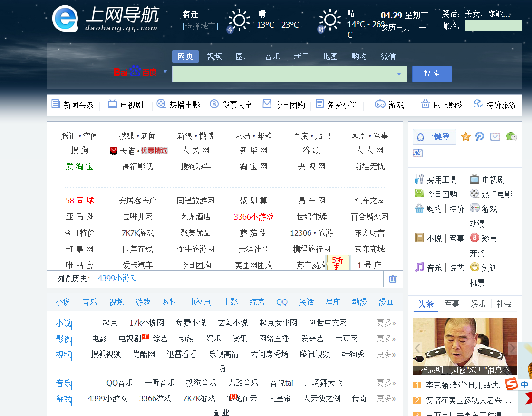
Task: Switch to the 娱乐 news tab
Action: 478,304
